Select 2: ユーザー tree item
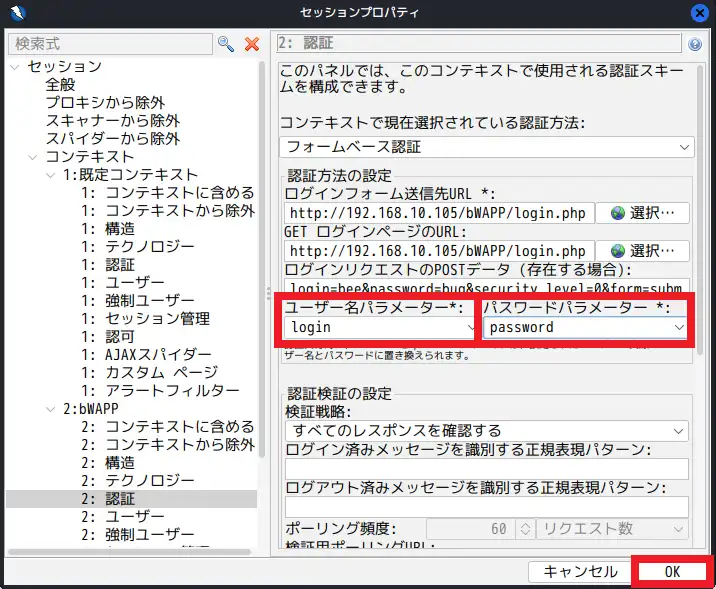The width and height of the screenshot is (716, 589). click(x=122, y=517)
